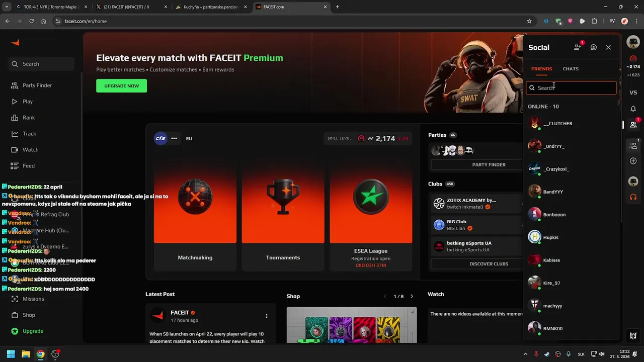The width and height of the screenshot is (644, 362).
Task: Click the DISCOVER CLUBS button
Action: pyautogui.click(x=489, y=264)
